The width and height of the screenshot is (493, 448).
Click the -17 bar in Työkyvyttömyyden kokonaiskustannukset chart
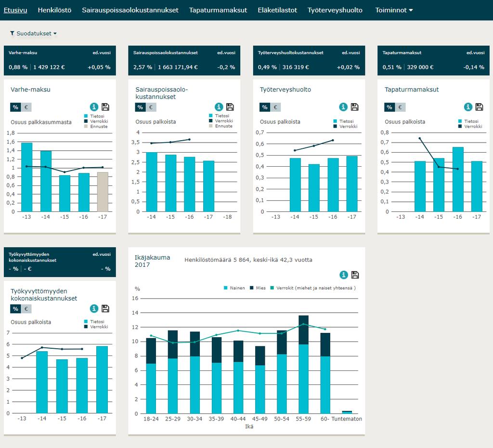102,380
